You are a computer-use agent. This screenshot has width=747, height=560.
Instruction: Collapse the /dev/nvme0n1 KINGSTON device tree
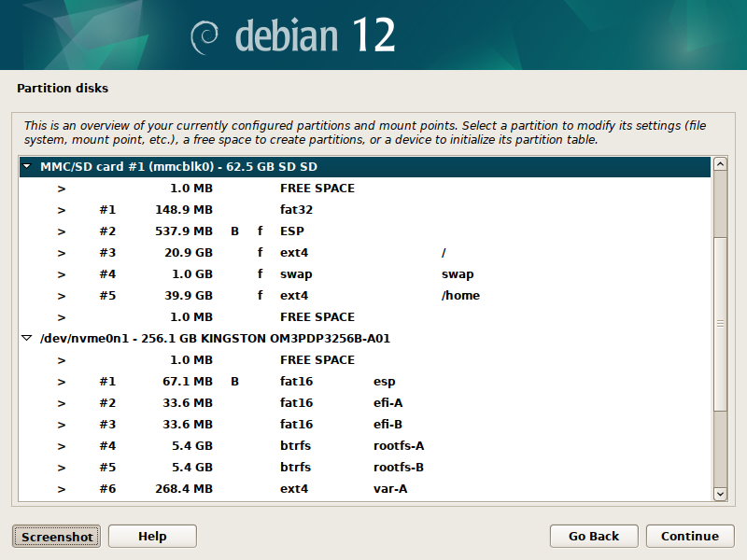[27, 338]
